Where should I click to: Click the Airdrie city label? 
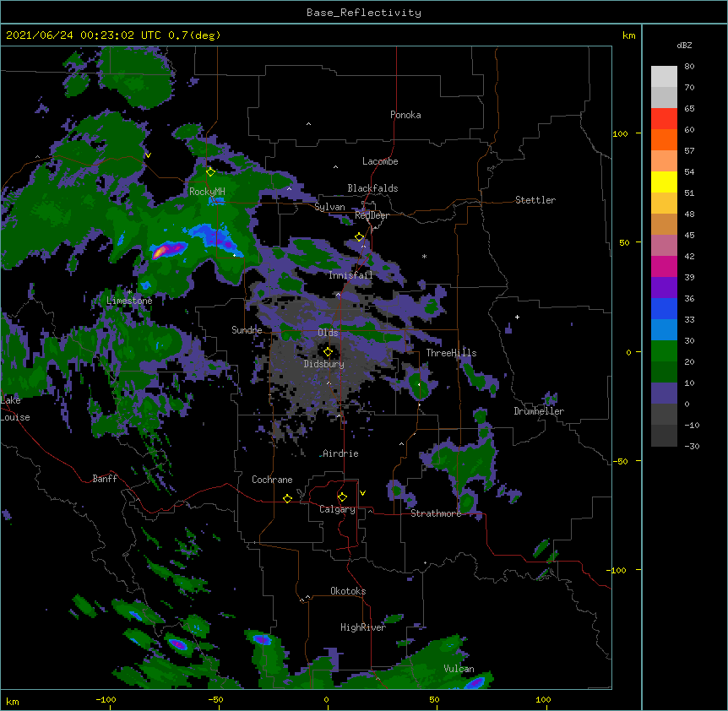click(340, 453)
